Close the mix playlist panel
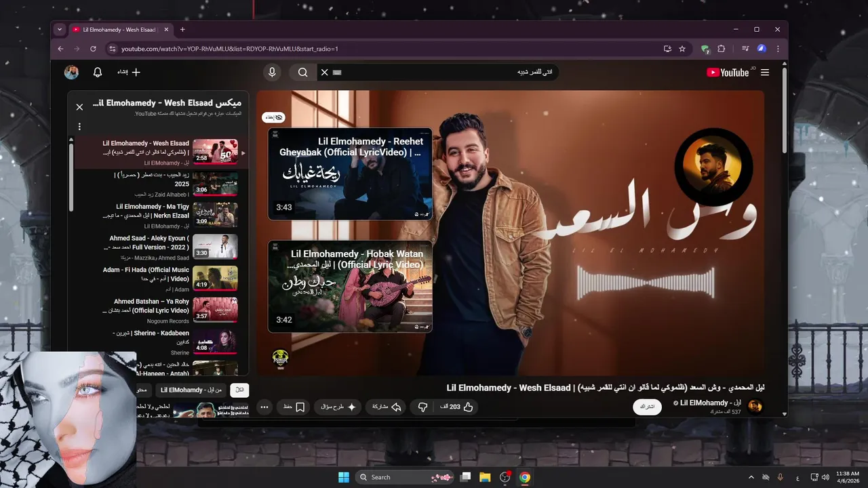 point(79,107)
